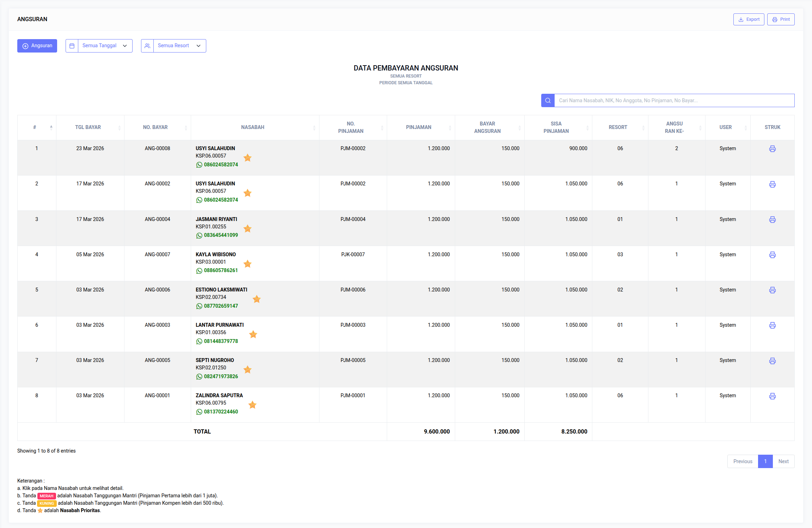Sort by NASABAH column header
Screen dimensions: 812x528
point(252,127)
